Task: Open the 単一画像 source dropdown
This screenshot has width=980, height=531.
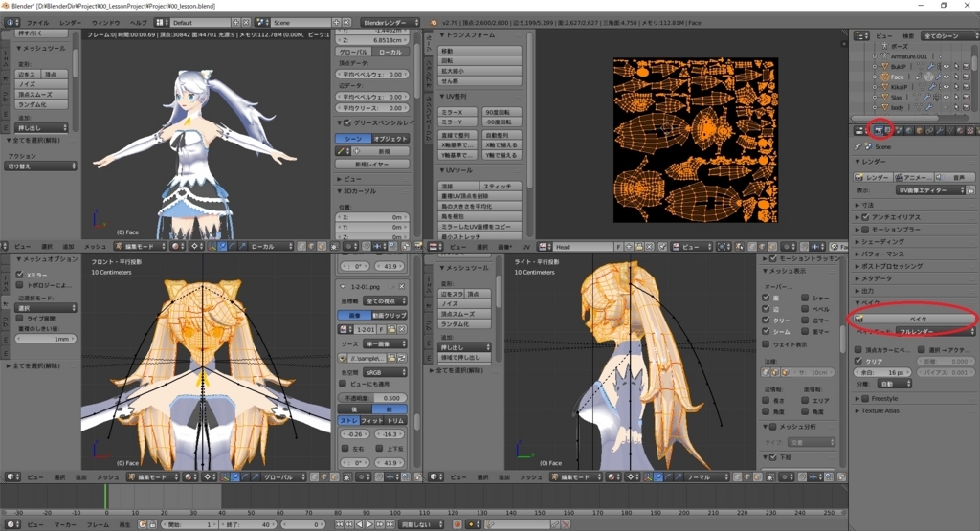Action: 385,344
